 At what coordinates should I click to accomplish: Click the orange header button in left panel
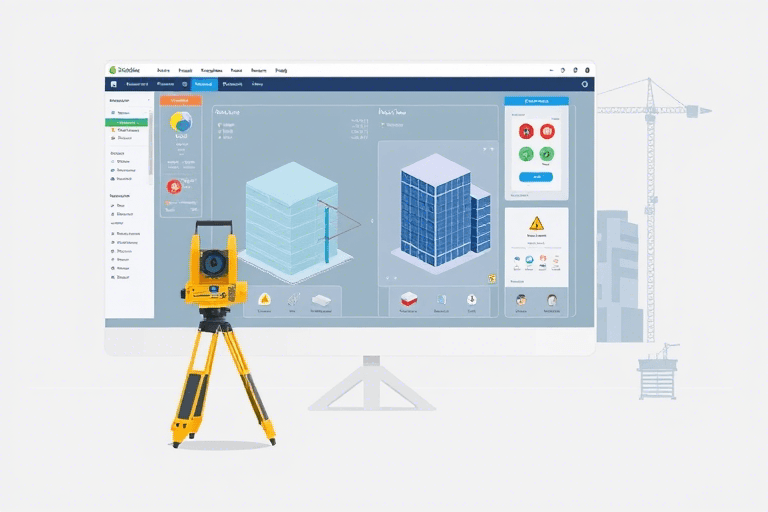[180, 101]
